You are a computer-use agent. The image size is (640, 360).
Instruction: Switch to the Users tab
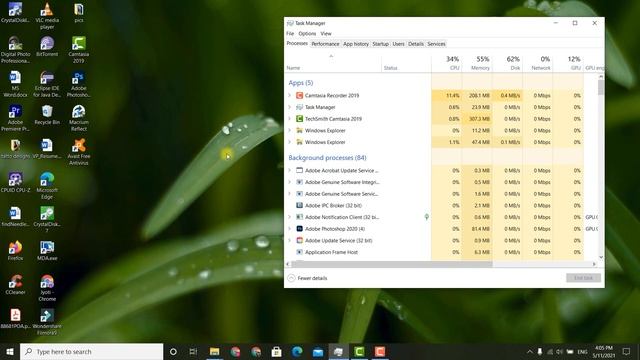point(398,44)
